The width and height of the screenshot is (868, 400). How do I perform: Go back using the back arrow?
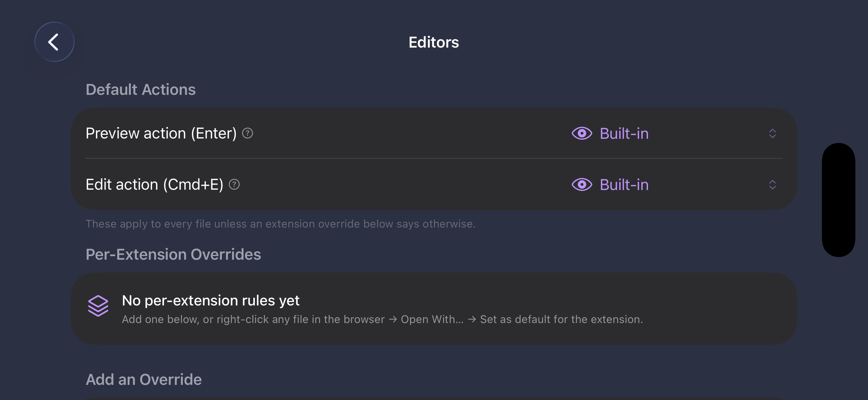click(54, 42)
